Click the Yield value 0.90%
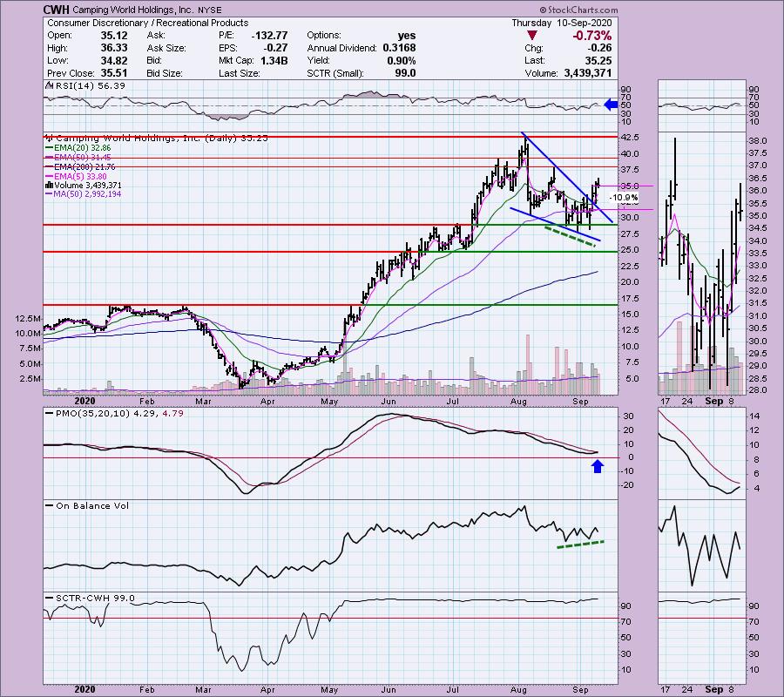The image size is (784, 697). click(x=401, y=60)
